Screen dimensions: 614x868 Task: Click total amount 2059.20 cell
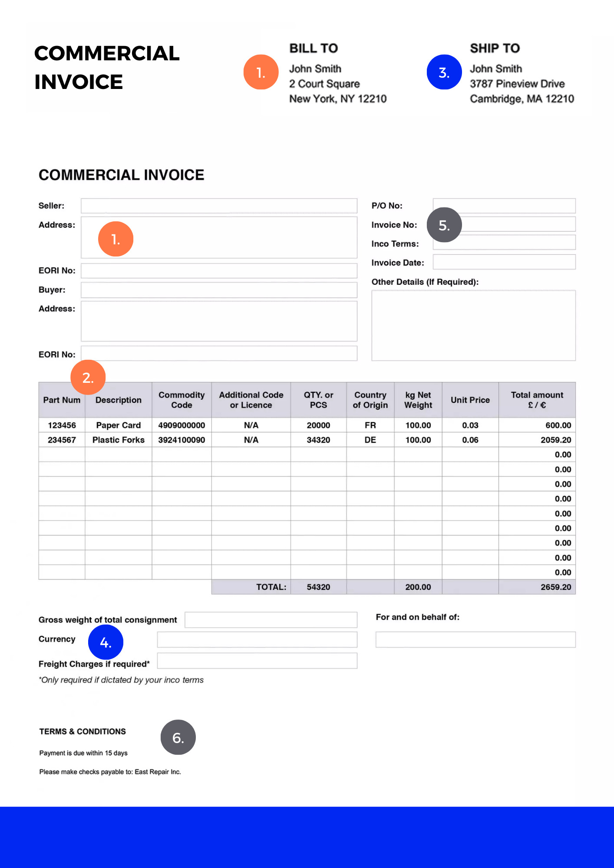tap(537, 440)
